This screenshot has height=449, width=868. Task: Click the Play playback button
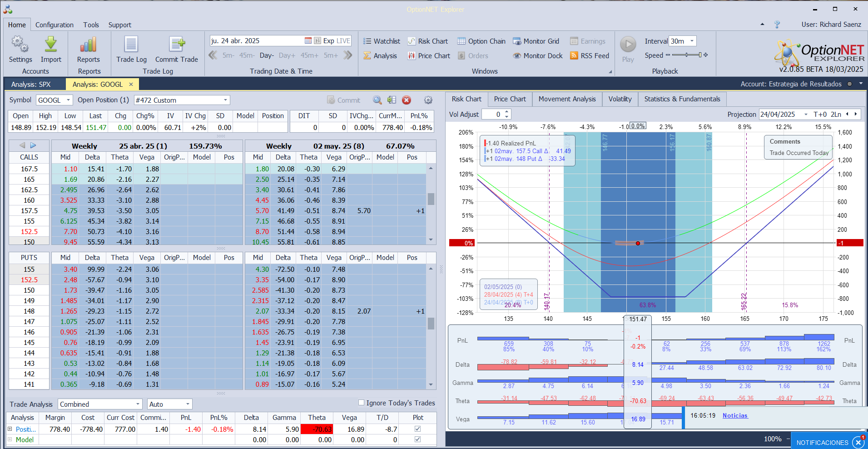coord(628,45)
